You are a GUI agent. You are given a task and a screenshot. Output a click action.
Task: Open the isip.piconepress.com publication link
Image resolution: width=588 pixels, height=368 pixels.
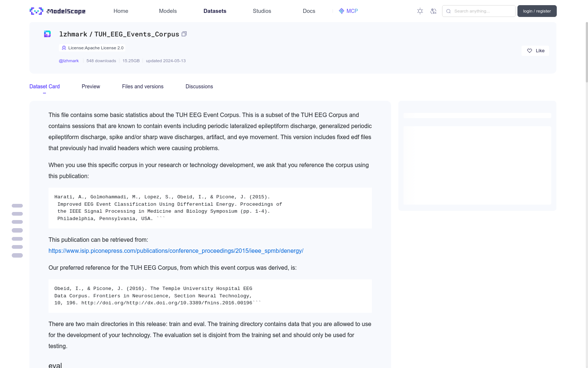pyautogui.click(x=176, y=251)
